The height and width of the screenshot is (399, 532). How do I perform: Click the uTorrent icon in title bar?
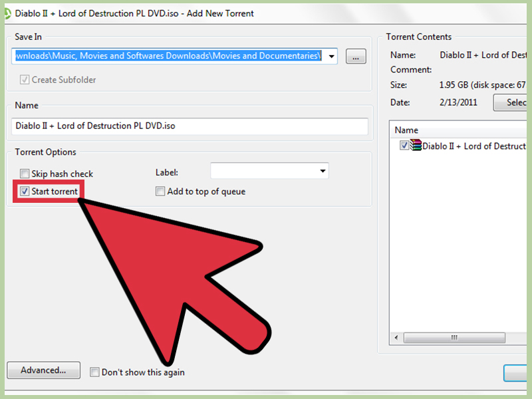tap(7, 13)
